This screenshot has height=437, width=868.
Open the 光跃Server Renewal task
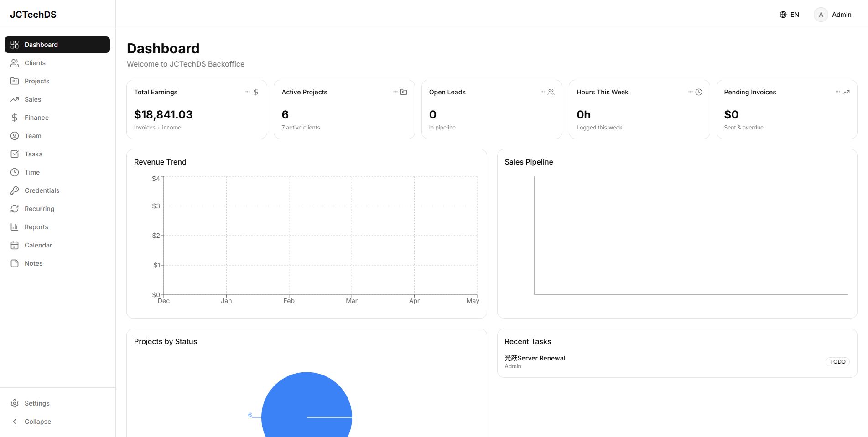535,358
